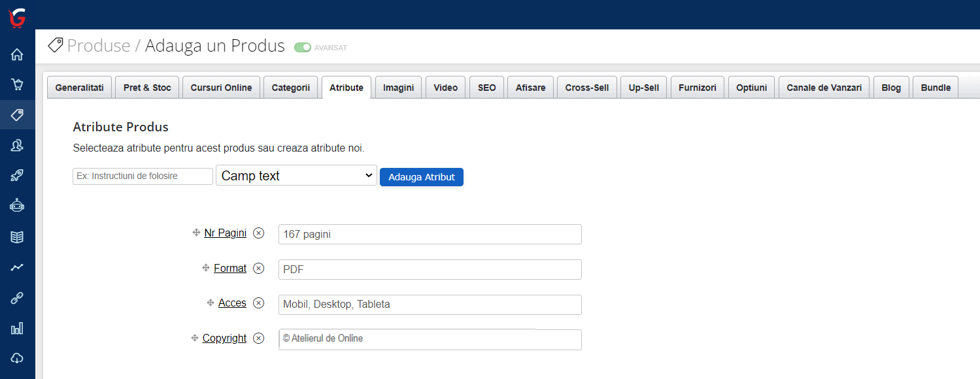
Task: Remove the Nr Pagini attribute
Action: tap(258, 233)
